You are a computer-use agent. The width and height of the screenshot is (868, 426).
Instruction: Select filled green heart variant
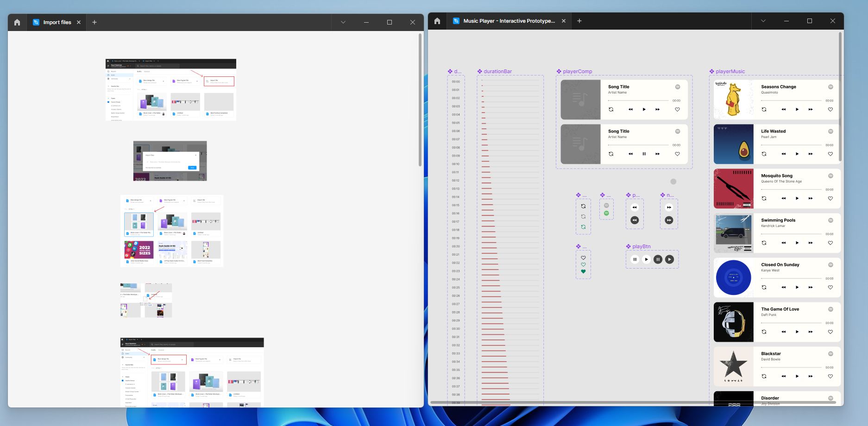(583, 272)
